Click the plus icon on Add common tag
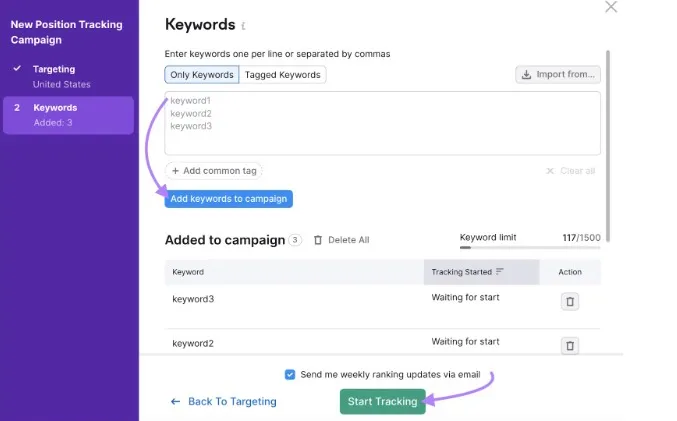 click(x=175, y=171)
